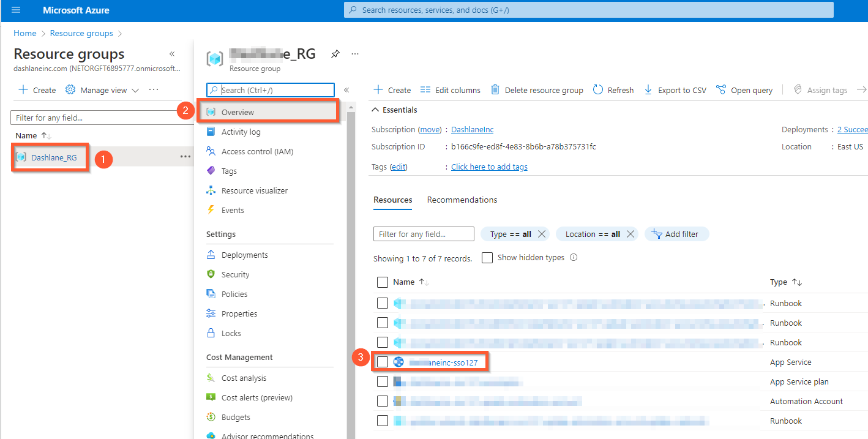
Task: Click the hidden types info icon
Action: tap(574, 258)
